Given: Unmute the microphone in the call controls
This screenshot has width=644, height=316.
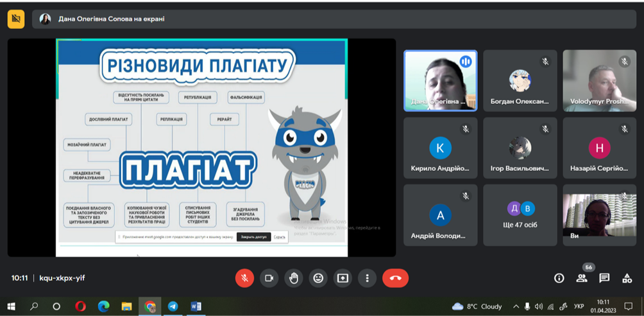Looking at the screenshot, I should [244, 278].
